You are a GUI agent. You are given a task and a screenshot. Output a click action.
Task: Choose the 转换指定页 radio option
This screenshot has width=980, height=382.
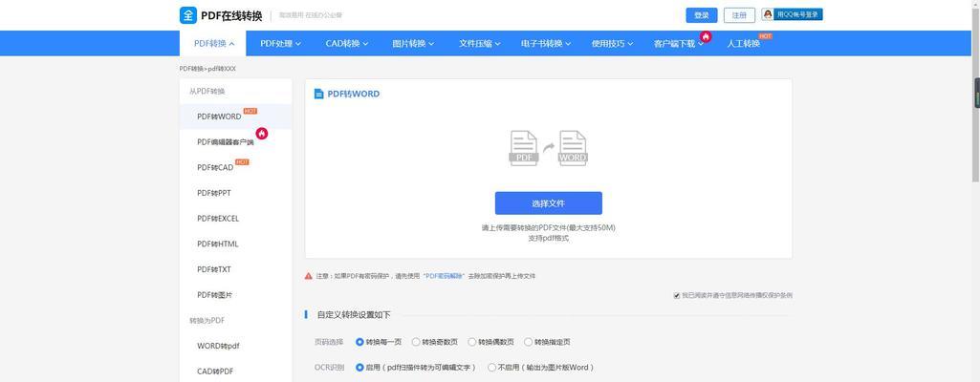[x=529, y=341]
